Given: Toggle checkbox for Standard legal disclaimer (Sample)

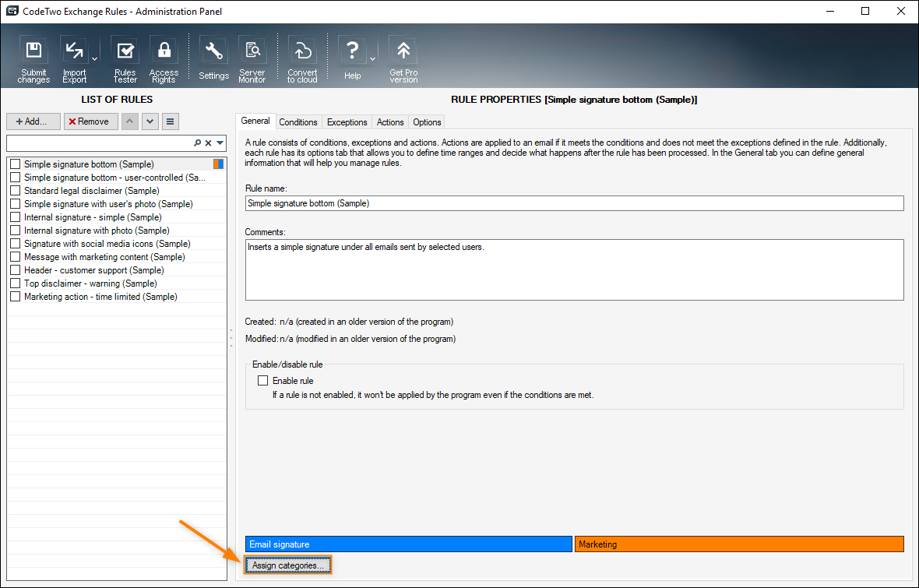Looking at the screenshot, I should [x=16, y=191].
